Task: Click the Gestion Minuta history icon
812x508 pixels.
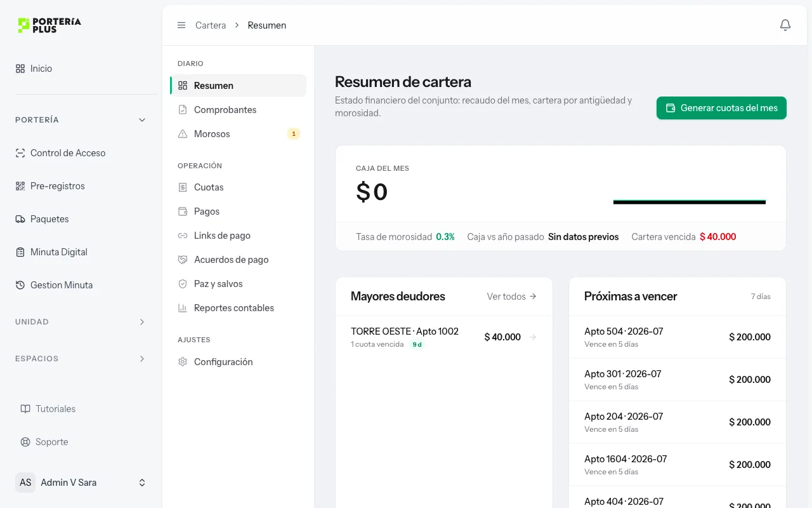Action: (x=20, y=285)
